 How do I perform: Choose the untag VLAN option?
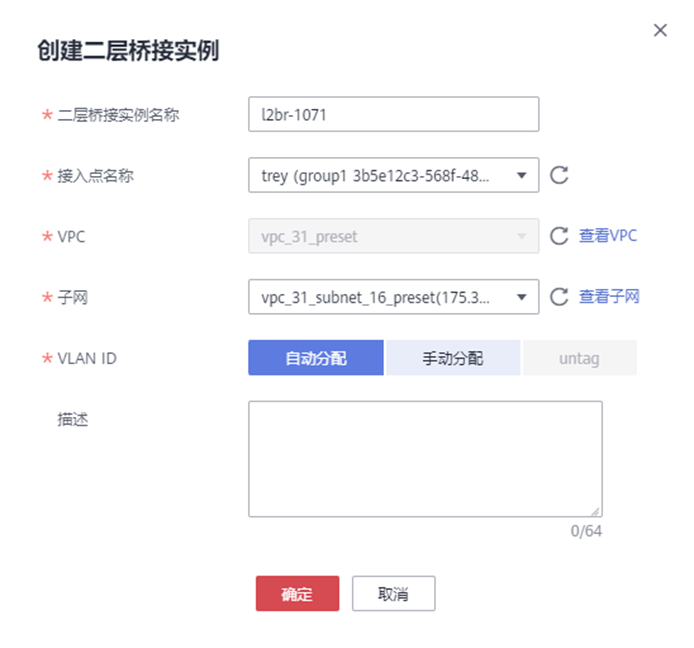[579, 358]
